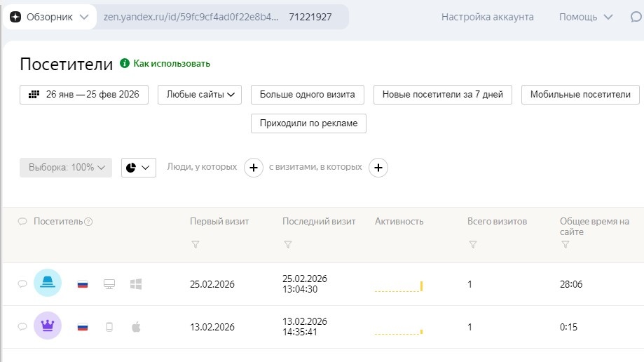Open the date range 26 янв — 25 фев 2026
This screenshot has width=644, height=362.
point(84,95)
